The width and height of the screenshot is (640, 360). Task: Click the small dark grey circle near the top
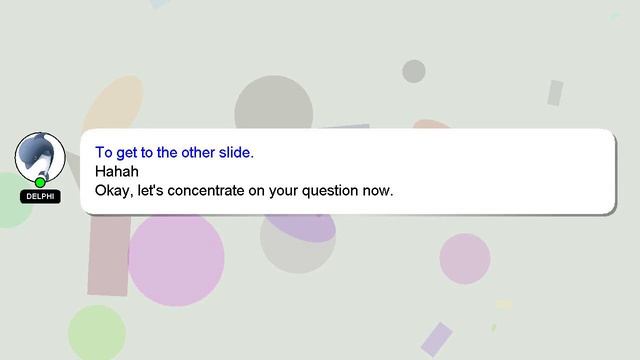[414, 71]
